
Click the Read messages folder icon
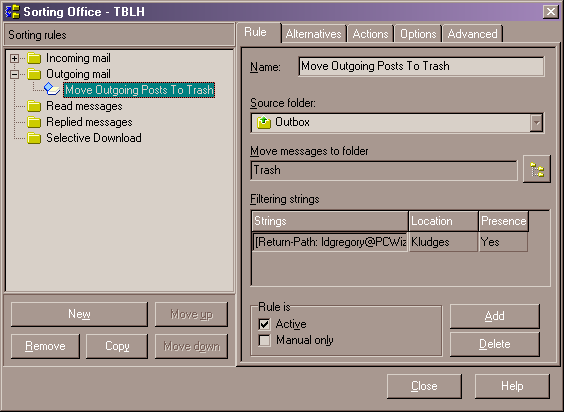click(34, 106)
